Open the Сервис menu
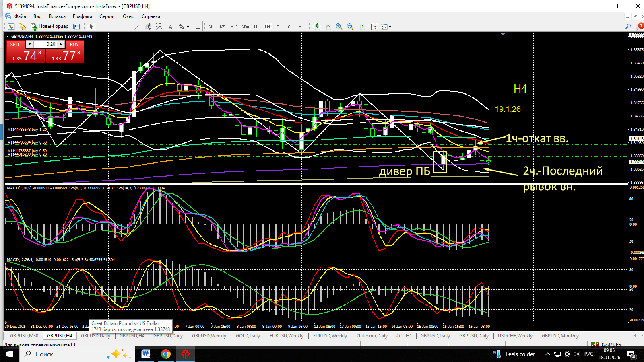 (107, 16)
